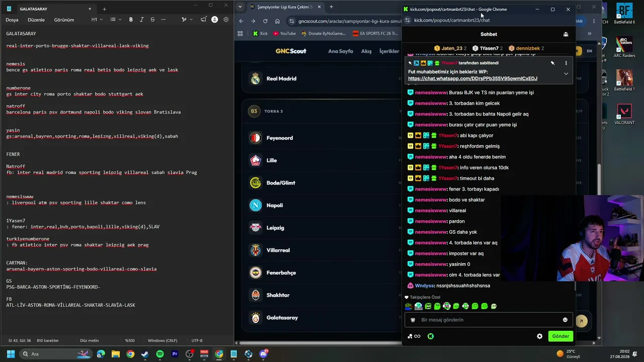644x362 pixels.
Task: Open the emoji picker in chat input
Action: coord(565,320)
